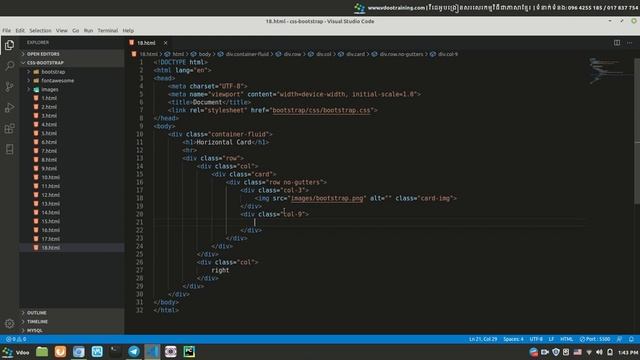The height and width of the screenshot is (360, 640).
Task: Click the US flag keyboard layout indicator
Action: (x=578, y=352)
